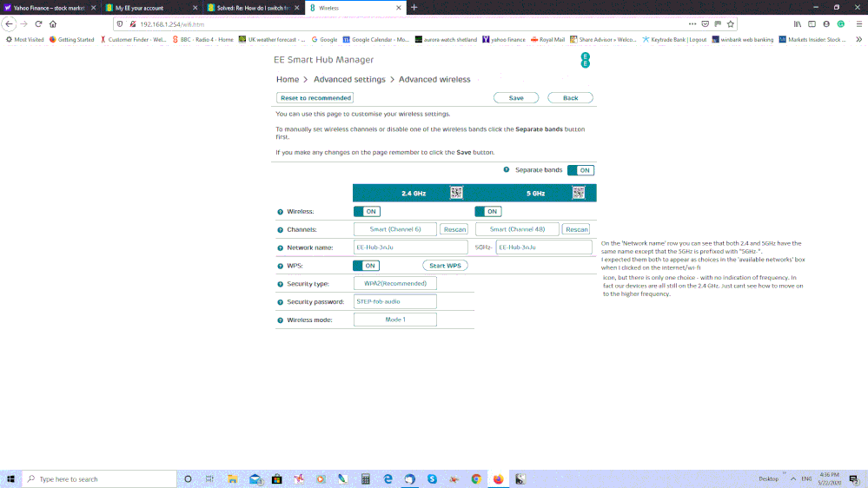Rescan the 5 GHz channels
This screenshot has height=488, width=868.
(576, 229)
